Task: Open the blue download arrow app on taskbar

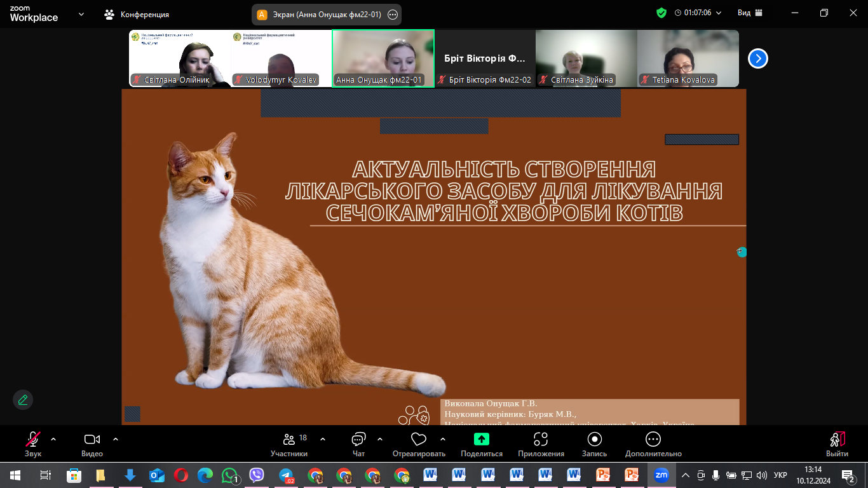Action: pos(130,475)
